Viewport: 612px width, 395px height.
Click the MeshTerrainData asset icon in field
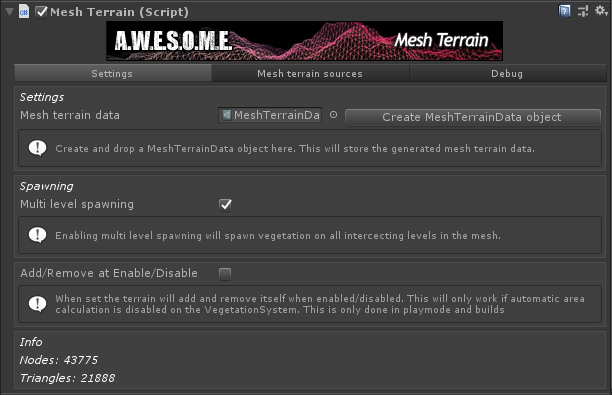click(x=227, y=115)
